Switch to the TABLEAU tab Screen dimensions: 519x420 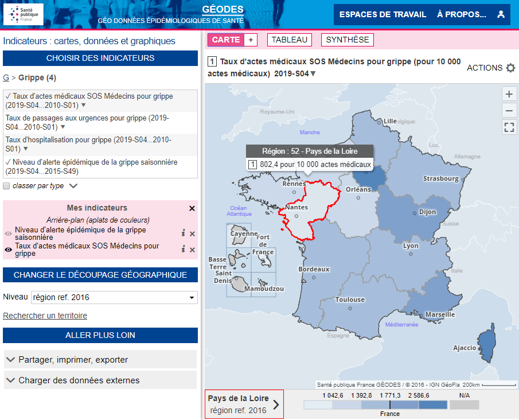tap(289, 40)
